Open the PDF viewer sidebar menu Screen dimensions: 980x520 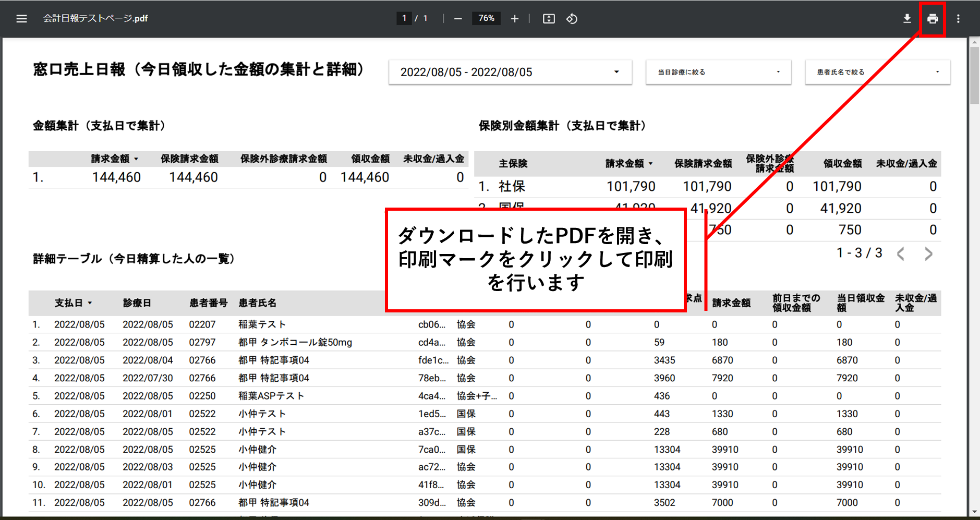[x=21, y=19]
